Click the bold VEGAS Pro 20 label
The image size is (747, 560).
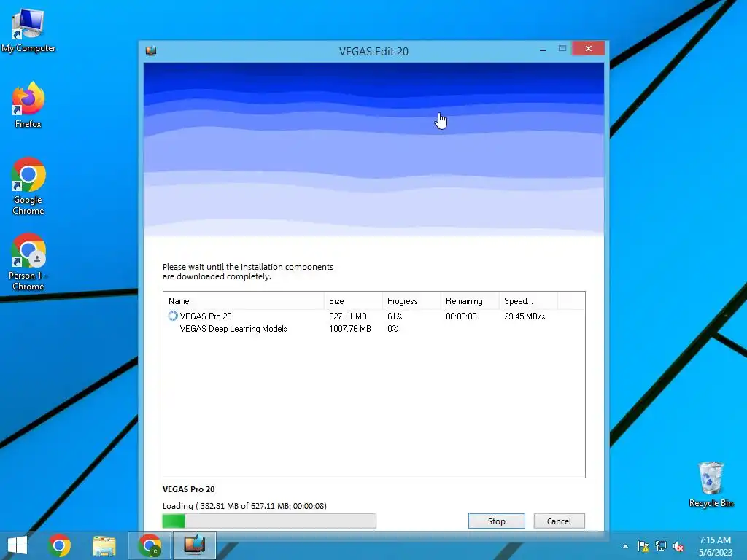[189, 489]
